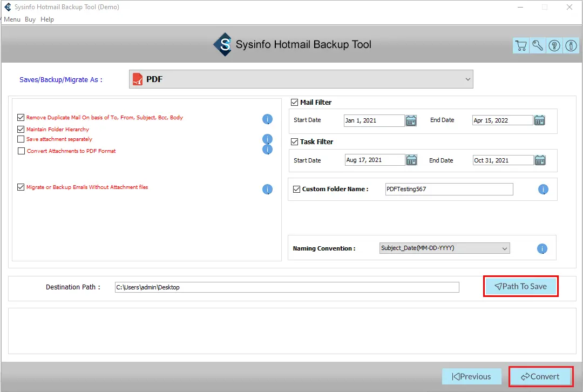Disable the Mail Filter checkbox
The width and height of the screenshot is (583, 392).
tap(295, 103)
